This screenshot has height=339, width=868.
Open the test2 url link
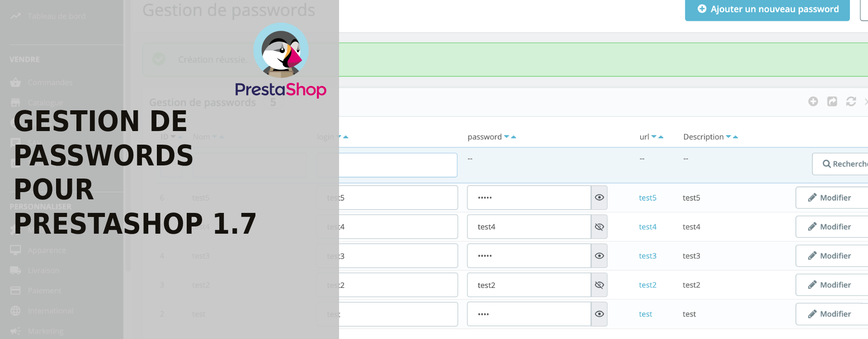[x=647, y=285]
